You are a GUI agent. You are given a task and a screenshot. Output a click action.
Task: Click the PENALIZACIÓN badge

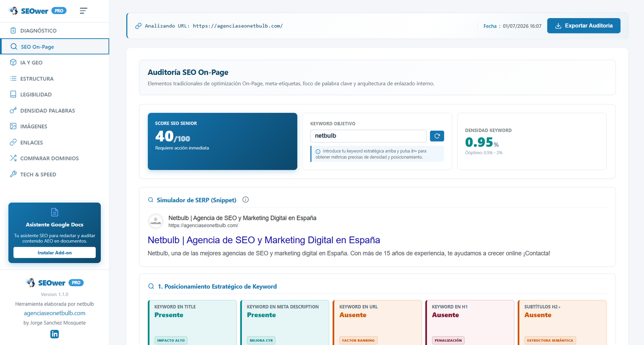pos(448,340)
